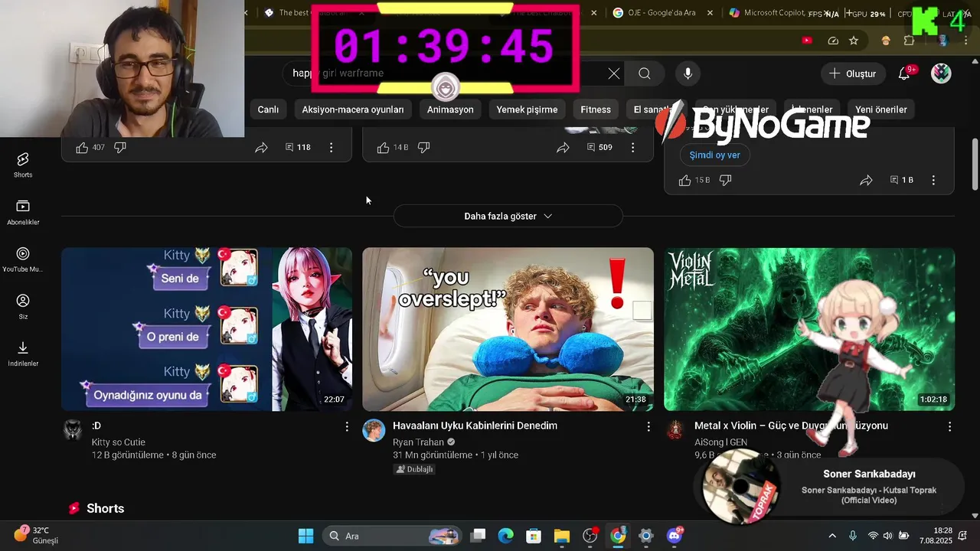Bookmark page with the star icon
Image resolution: width=980 pixels, height=551 pixels.
coord(854,41)
